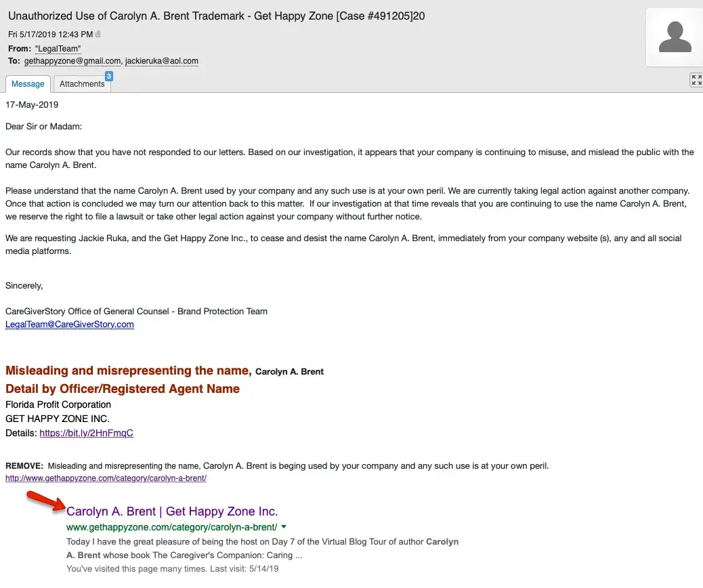
Task: Open the LegalTeam@CareGiverStory.com email link
Action: click(x=69, y=324)
